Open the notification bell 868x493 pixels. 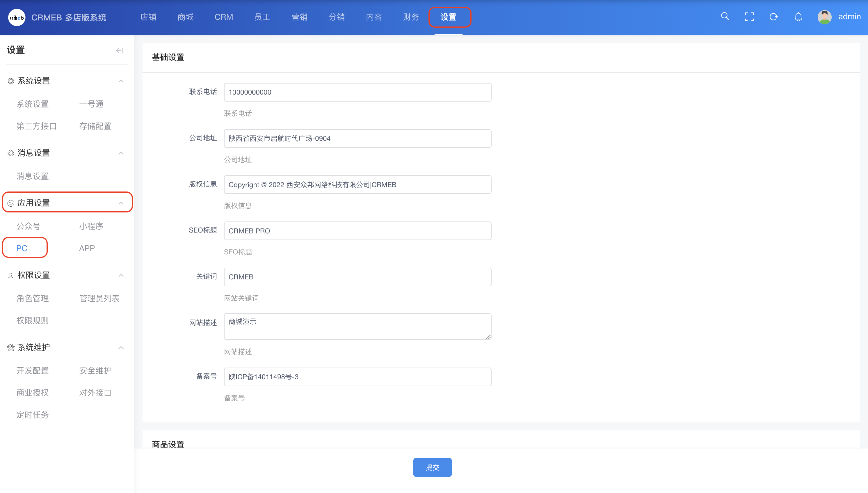[x=798, y=17]
